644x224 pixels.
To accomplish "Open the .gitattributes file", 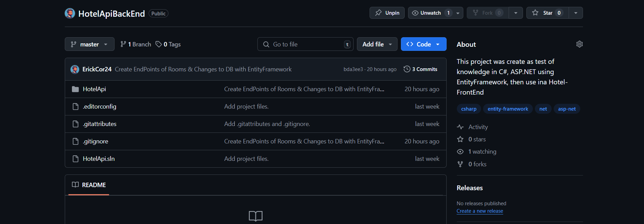I will point(100,124).
